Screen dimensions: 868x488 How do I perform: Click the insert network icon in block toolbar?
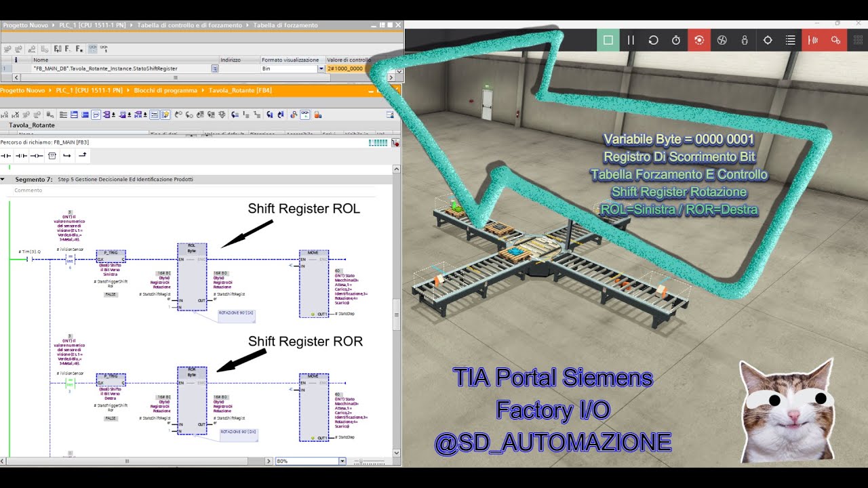click(5, 115)
